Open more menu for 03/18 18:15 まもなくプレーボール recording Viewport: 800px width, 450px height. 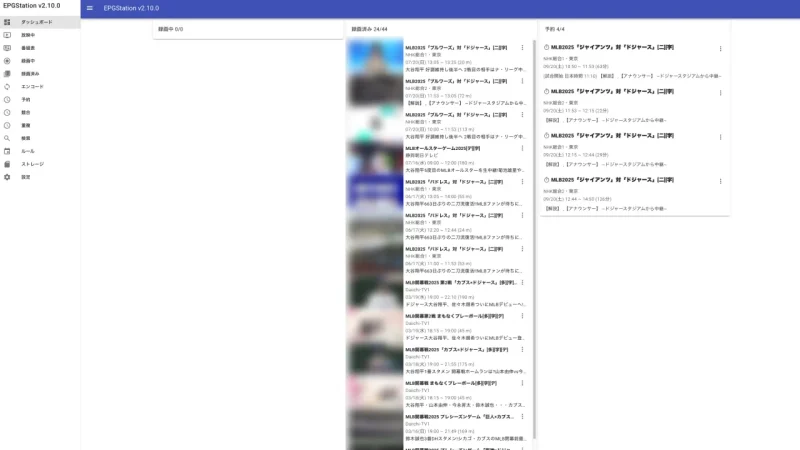(x=522, y=383)
